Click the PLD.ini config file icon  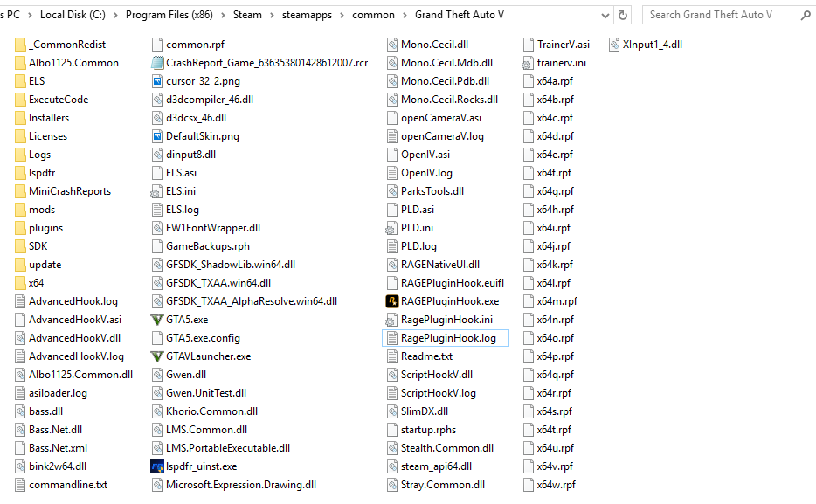tap(391, 228)
